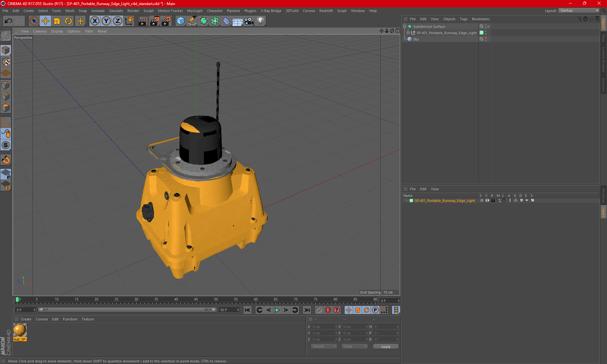
Task: Open the Spline Pen tool
Action: (x=192, y=21)
